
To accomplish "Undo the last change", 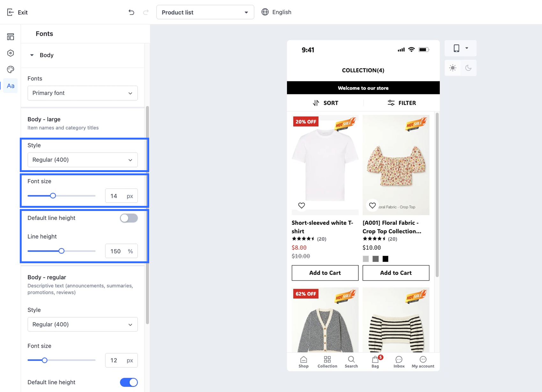I will (131, 12).
